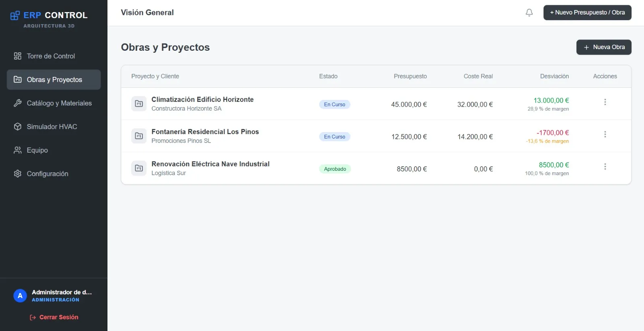Open the Configuración gear icon

tap(17, 174)
